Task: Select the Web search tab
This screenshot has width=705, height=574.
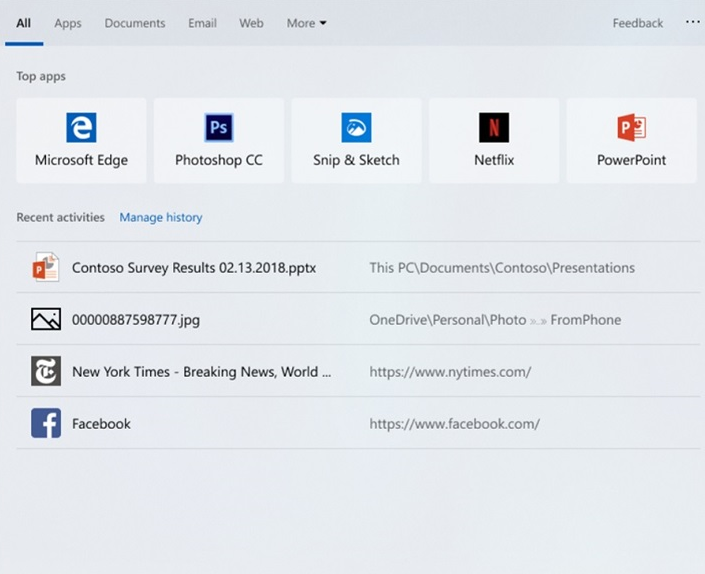Action: 251,23
